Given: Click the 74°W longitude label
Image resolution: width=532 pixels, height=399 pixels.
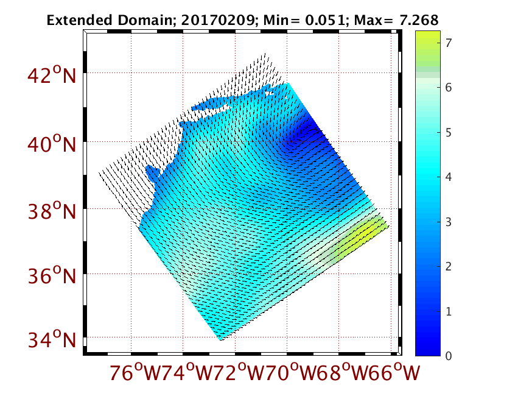Looking at the screenshot, I should [x=187, y=372].
